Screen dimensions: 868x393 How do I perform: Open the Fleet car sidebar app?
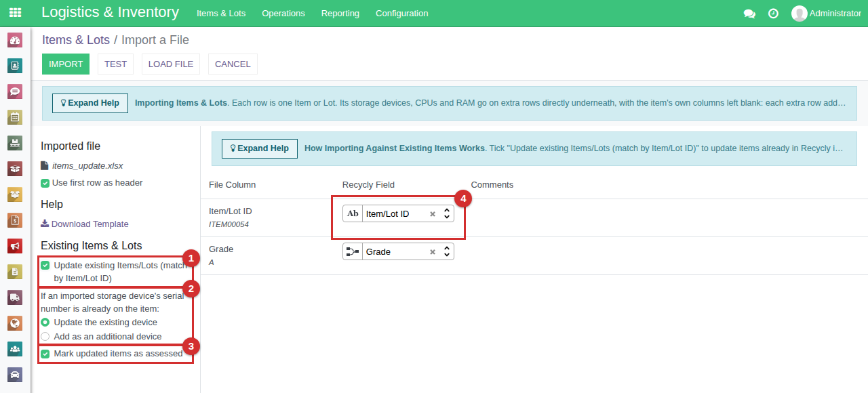point(15,375)
